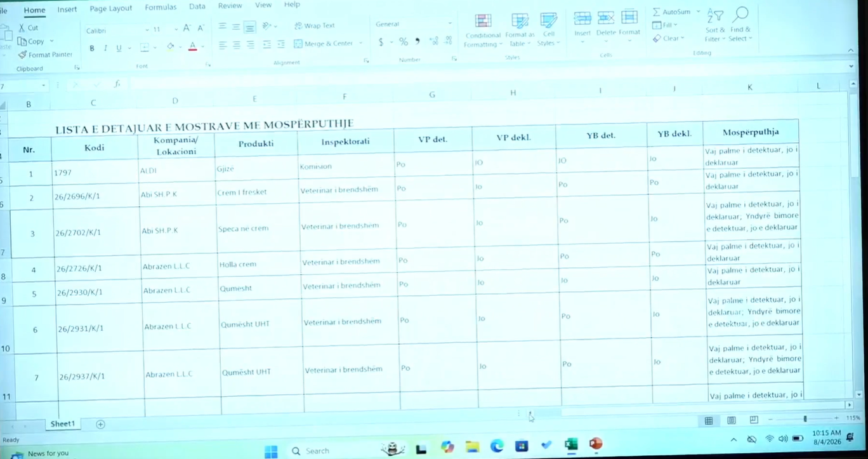Open Find & Select menu
This screenshot has width=868, height=459.
[740, 25]
